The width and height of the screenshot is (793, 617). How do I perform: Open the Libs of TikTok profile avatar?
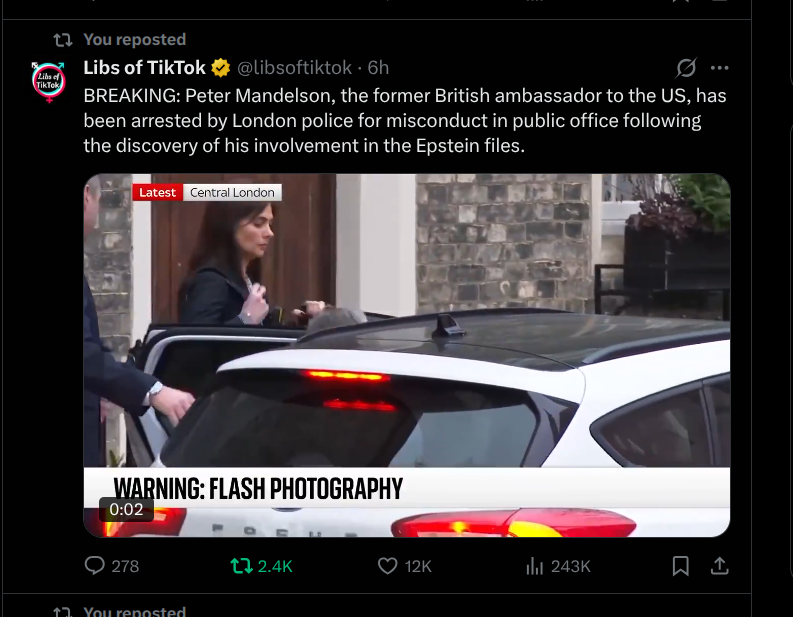coord(49,80)
